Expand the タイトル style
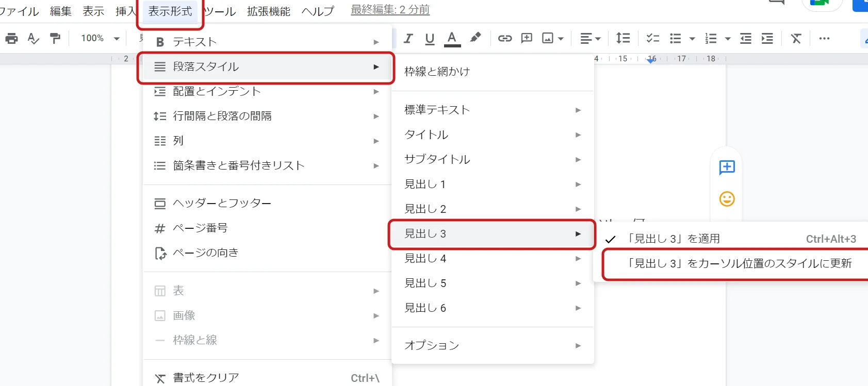The height and width of the screenshot is (386, 868). [x=493, y=135]
